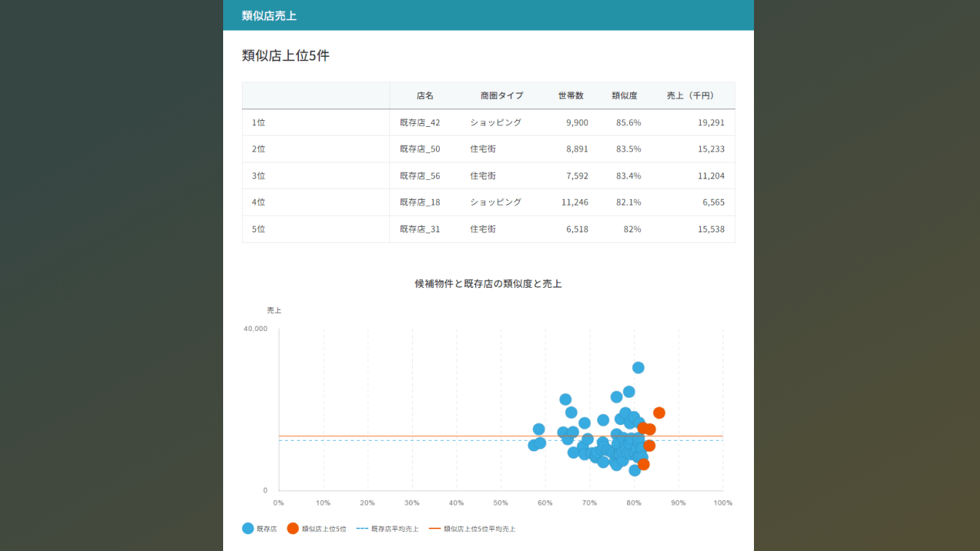Click store name 既存店_42
980x551 pixels.
point(420,122)
